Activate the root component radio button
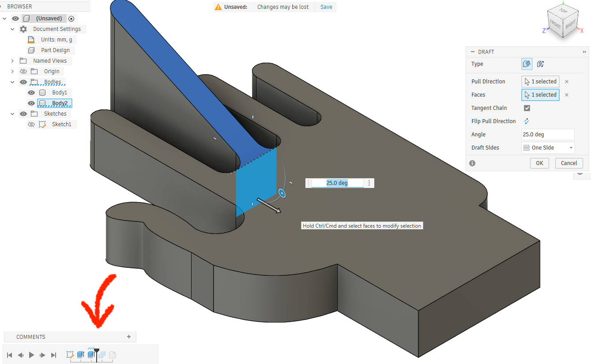 click(71, 19)
